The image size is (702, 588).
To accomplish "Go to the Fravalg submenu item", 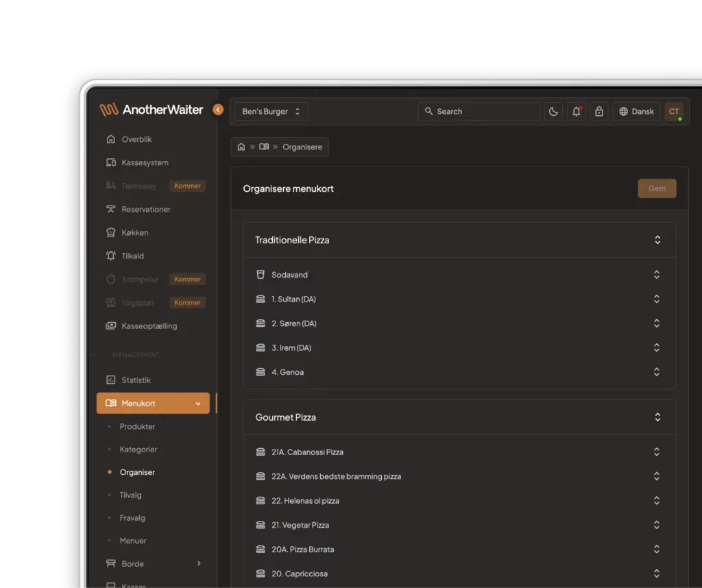I will pyautogui.click(x=132, y=517).
